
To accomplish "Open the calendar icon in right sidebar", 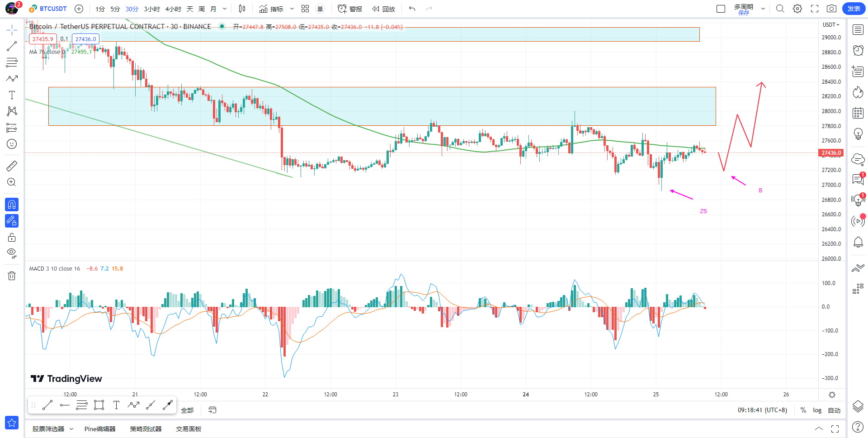I will (x=858, y=113).
